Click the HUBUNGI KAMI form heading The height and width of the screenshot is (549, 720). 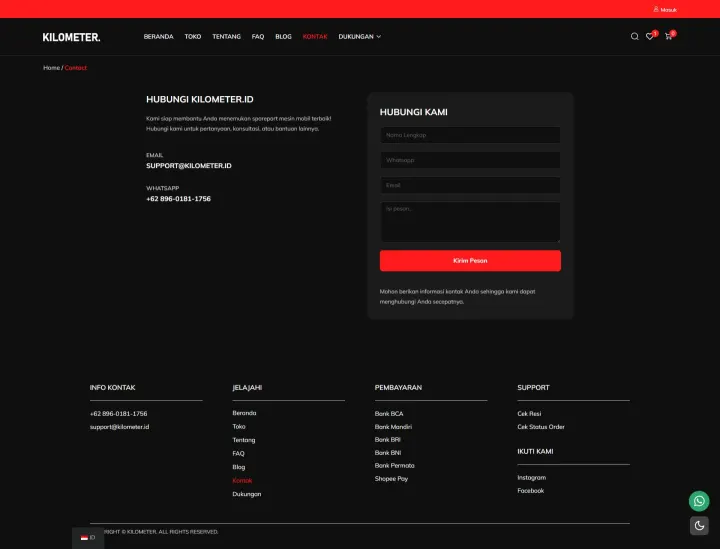[x=414, y=112]
